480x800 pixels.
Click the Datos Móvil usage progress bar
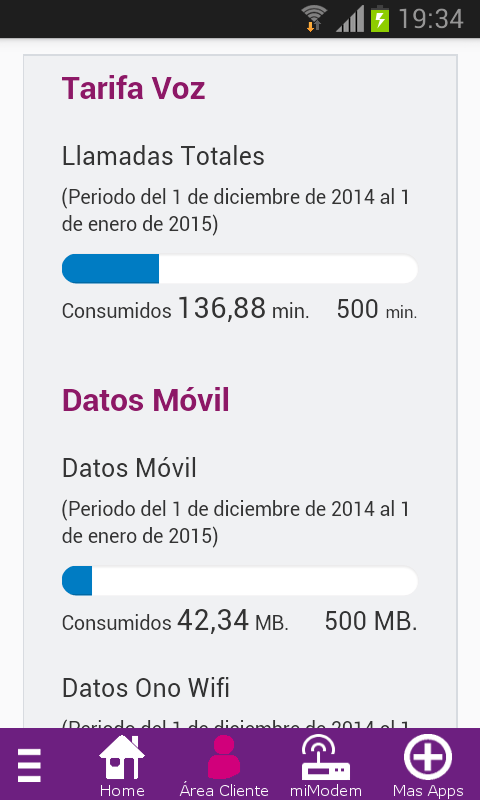pos(240,581)
